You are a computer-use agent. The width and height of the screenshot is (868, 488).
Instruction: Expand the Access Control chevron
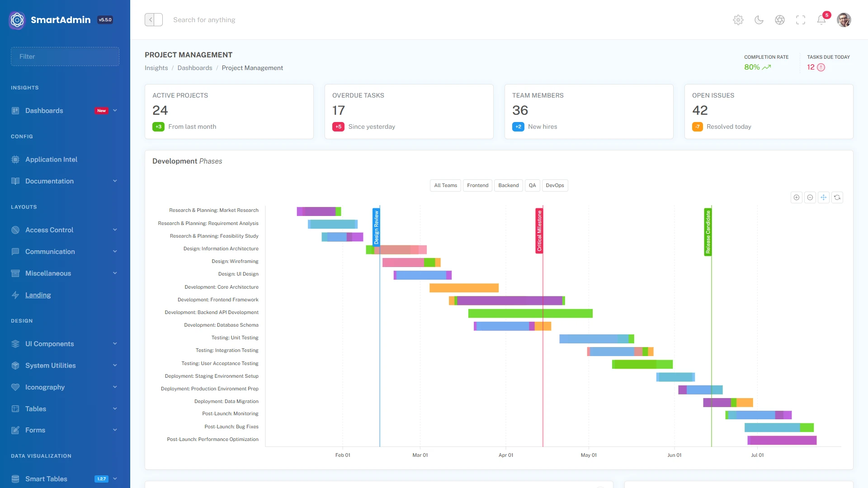point(115,230)
